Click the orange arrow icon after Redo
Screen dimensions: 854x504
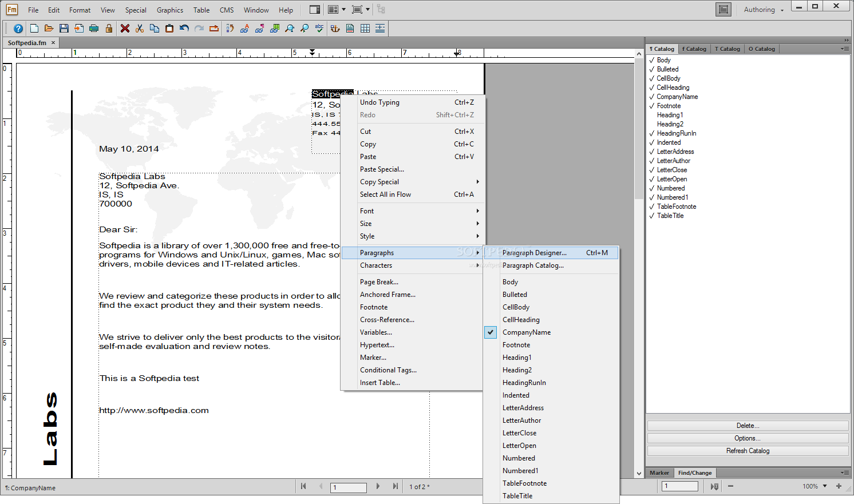point(214,29)
